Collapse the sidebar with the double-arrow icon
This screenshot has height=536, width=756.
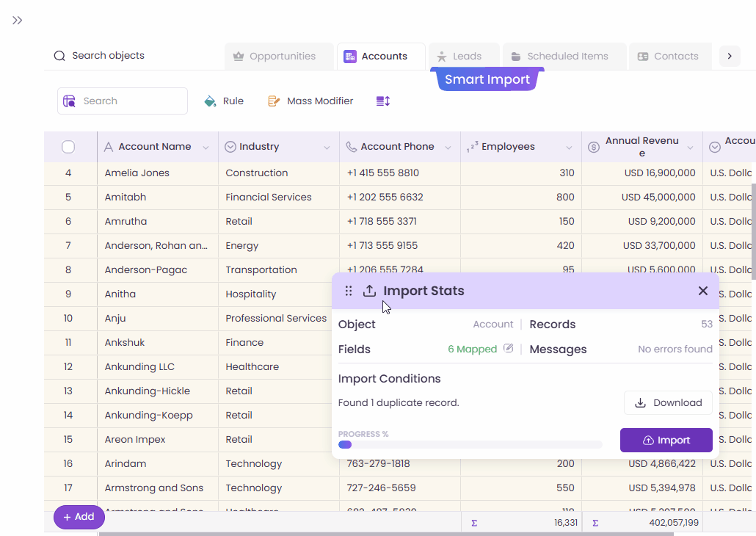coord(17,20)
